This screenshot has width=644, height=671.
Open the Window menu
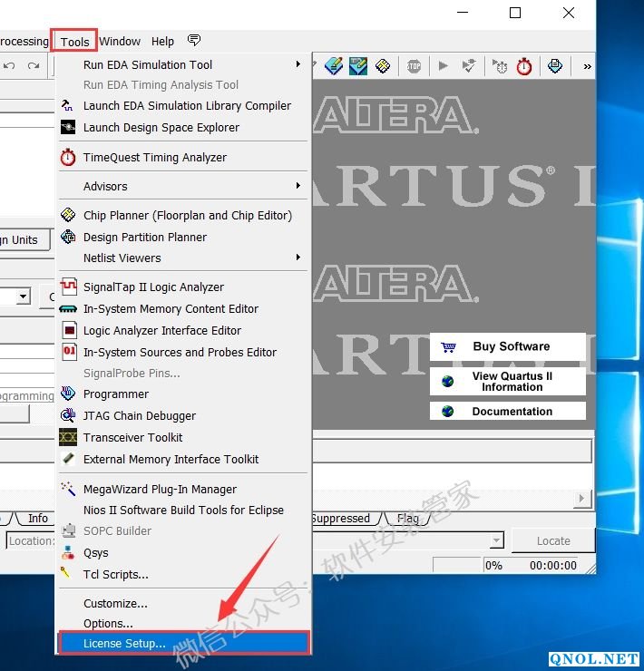point(120,42)
